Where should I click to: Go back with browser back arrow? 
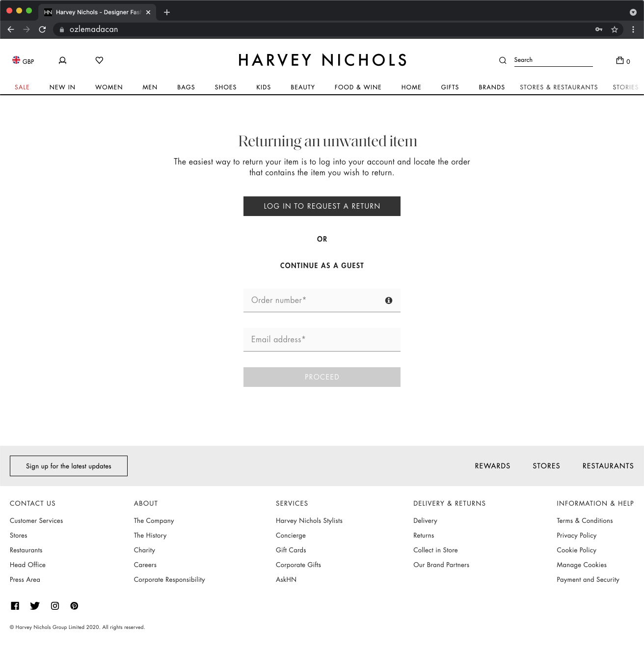[x=11, y=29]
